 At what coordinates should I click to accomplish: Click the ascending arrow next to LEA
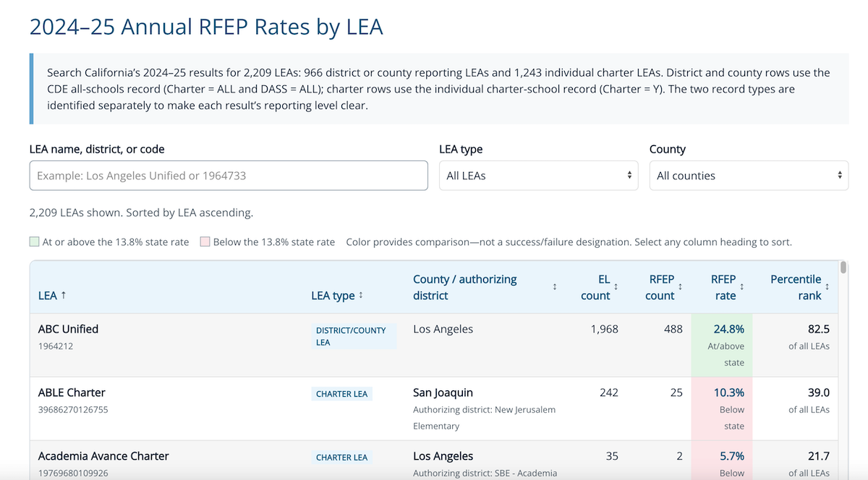click(x=64, y=296)
